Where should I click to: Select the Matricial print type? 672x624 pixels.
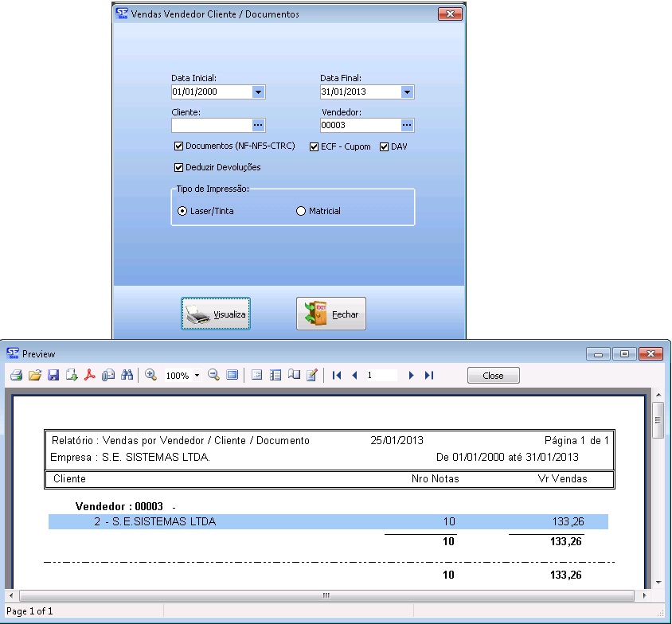click(x=301, y=211)
